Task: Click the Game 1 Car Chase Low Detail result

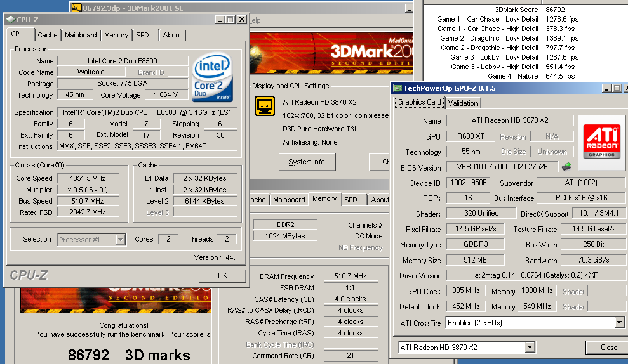Action: [508, 19]
